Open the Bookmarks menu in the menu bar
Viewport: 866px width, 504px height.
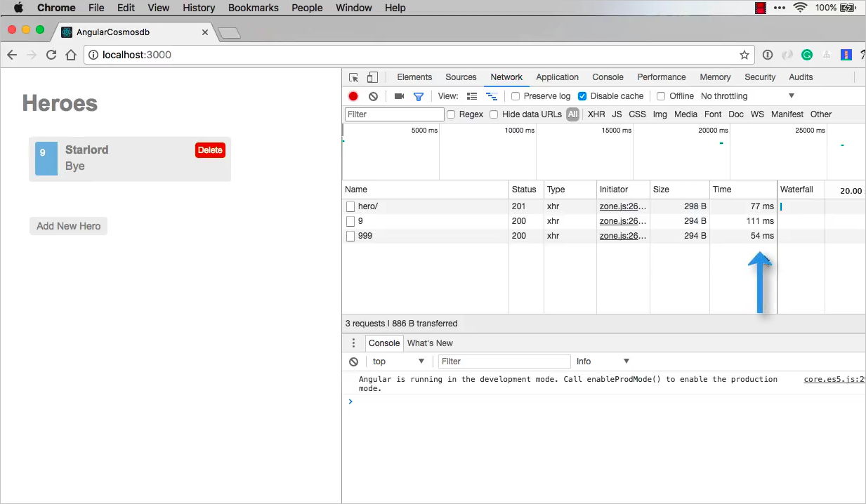(253, 8)
